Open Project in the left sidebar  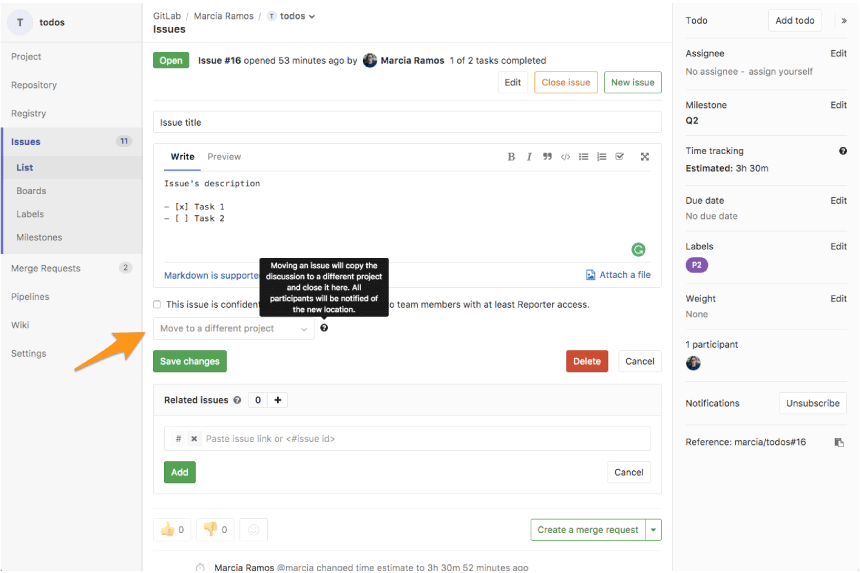pyautogui.click(x=26, y=56)
